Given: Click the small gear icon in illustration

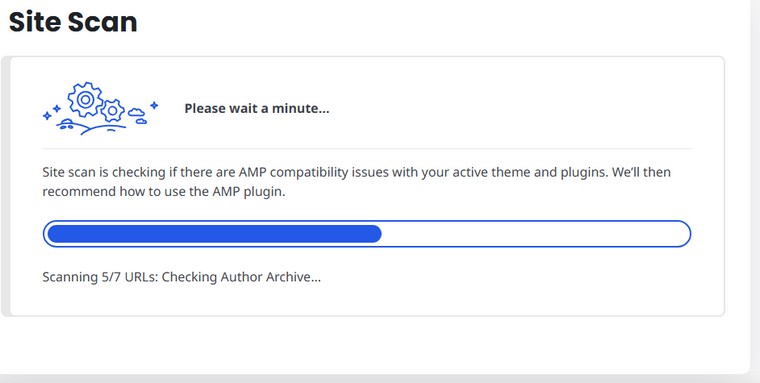Looking at the screenshot, I should tap(112, 111).
